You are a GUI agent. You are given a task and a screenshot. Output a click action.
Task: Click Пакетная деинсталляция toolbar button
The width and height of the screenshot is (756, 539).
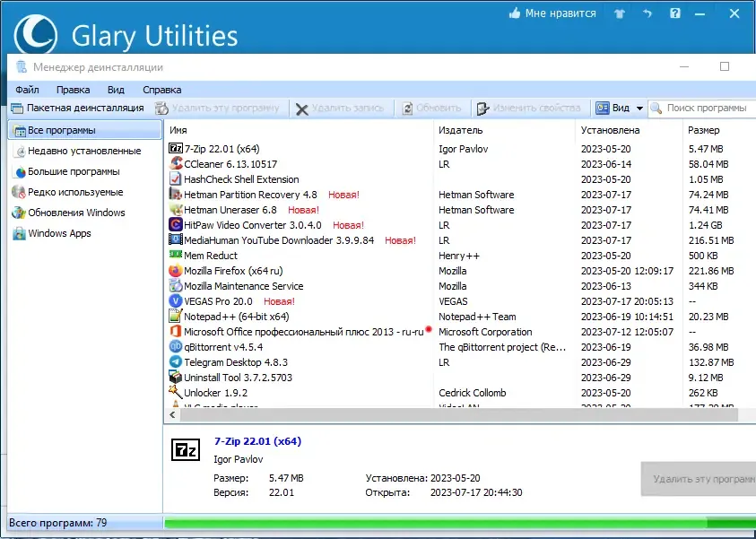pos(77,108)
